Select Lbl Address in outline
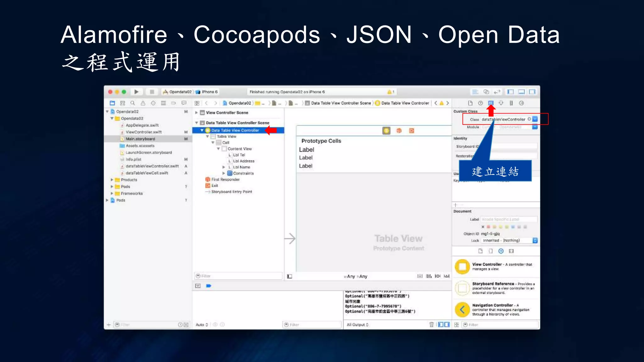 (243, 161)
